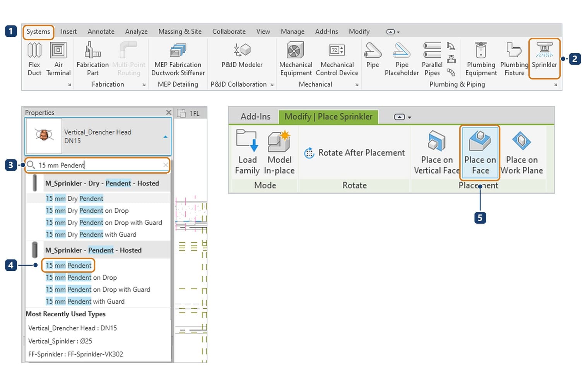Select 15 mm Dry Pendent on Drop

pos(87,210)
